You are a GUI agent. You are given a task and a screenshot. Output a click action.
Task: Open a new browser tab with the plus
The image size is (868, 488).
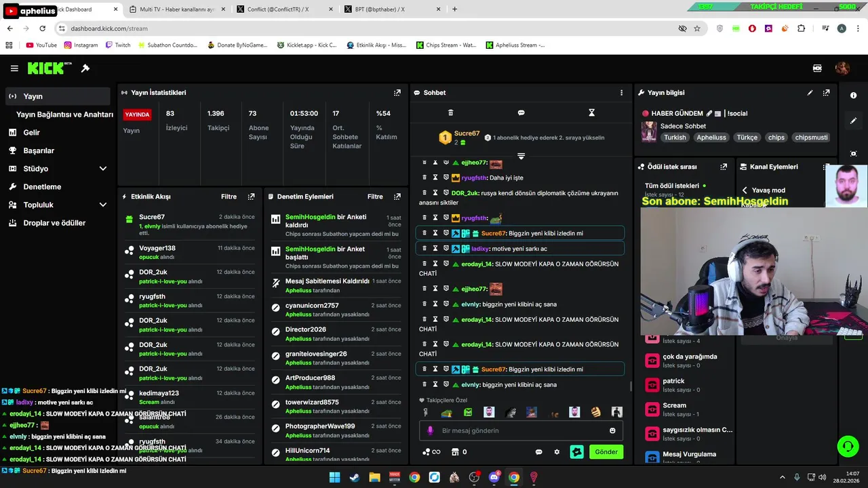pos(454,9)
